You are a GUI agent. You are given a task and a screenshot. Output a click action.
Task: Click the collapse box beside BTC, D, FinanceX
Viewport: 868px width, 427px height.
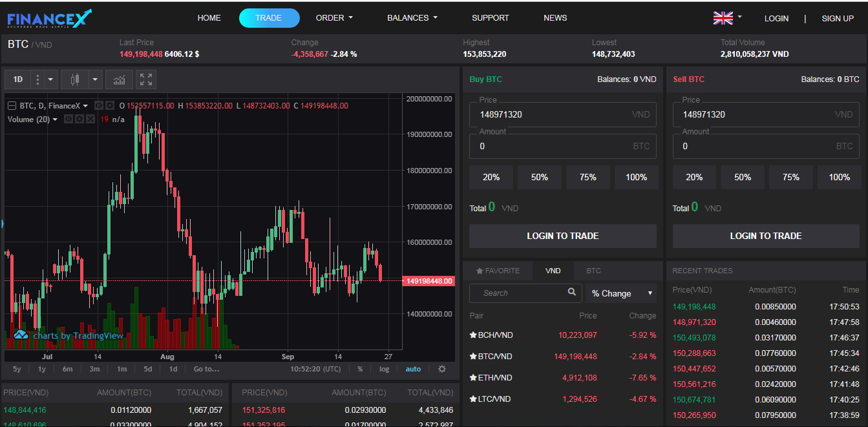point(12,105)
